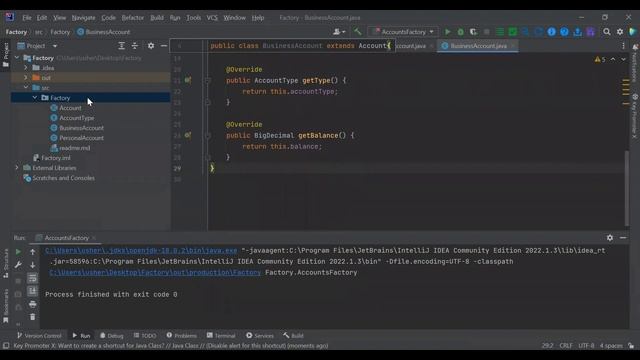Open the Terminal tool window
640x360 pixels.
(221, 336)
